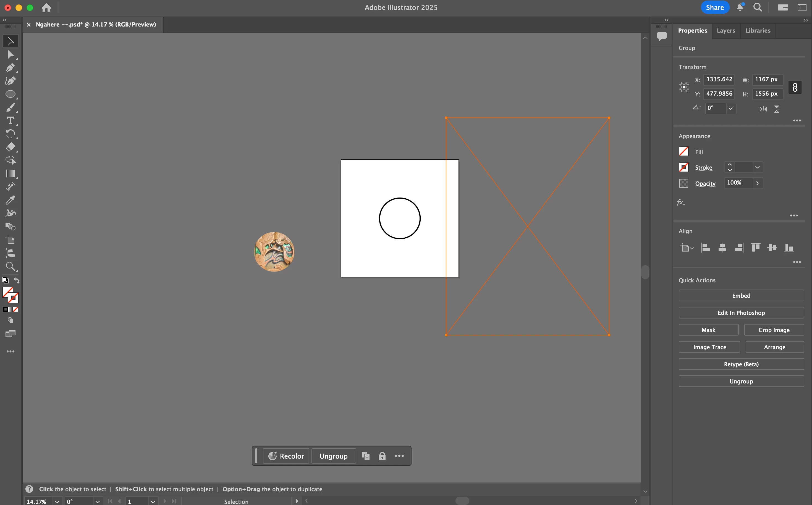Image resolution: width=812 pixels, height=505 pixels.
Task: Swap fill and stroke colors
Action: click(x=16, y=280)
